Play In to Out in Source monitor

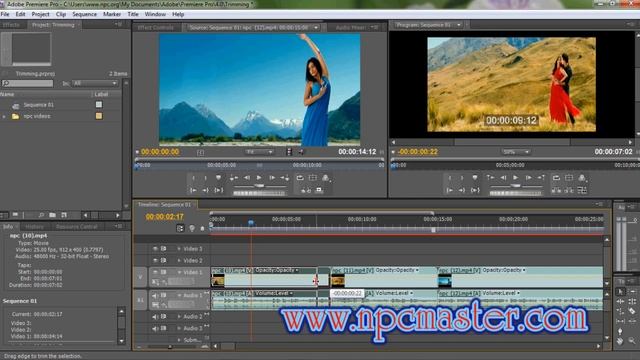[x=218, y=190]
